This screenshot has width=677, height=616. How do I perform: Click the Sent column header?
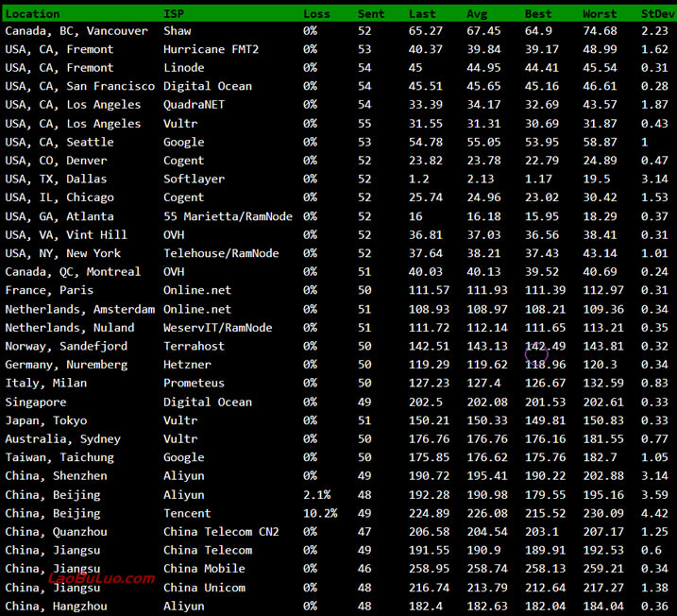(371, 14)
